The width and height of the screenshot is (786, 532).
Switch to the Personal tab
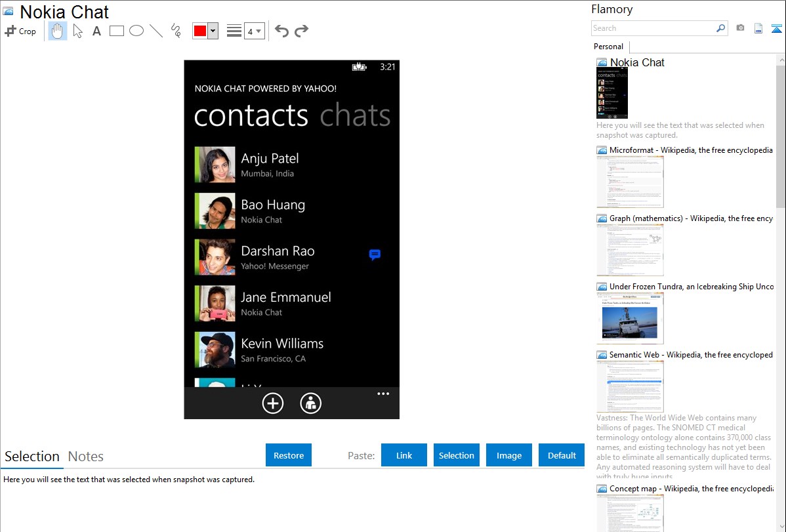point(609,47)
